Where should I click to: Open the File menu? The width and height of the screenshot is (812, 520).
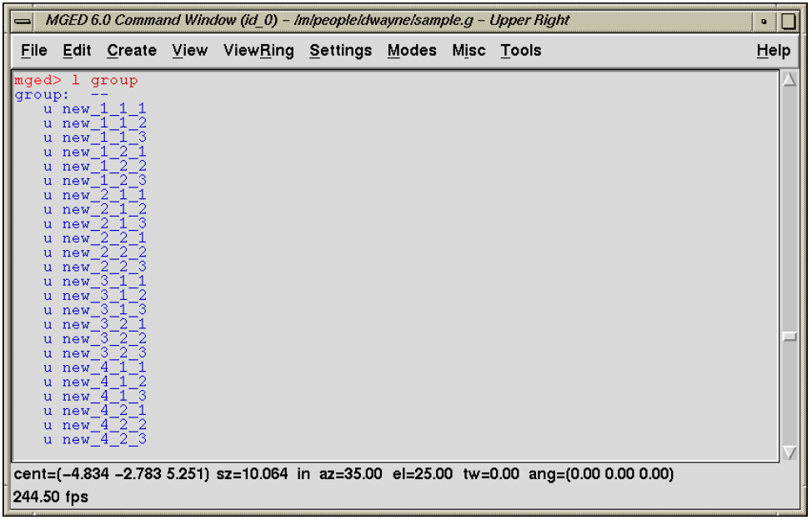[33, 50]
